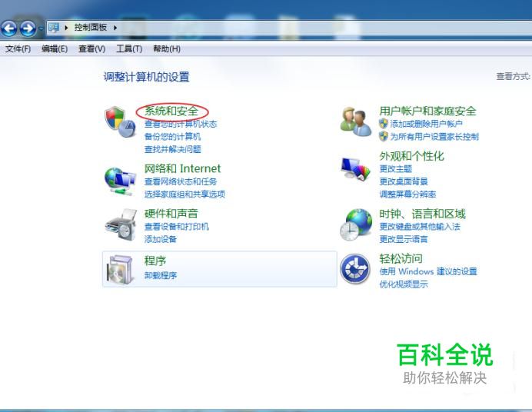The height and width of the screenshot is (412, 532).
Task: Click 调整屏幕分辨率 link
Action: 407,194
